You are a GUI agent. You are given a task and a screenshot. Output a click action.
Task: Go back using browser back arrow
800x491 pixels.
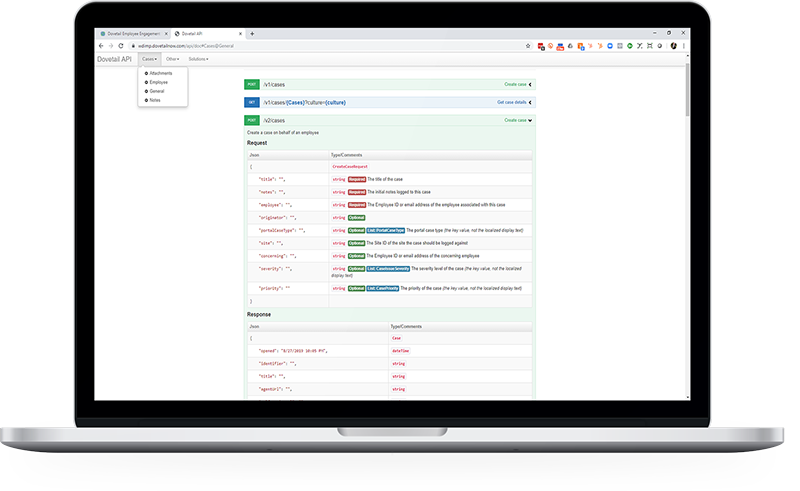pyautogui.click(x=101, y=46)
